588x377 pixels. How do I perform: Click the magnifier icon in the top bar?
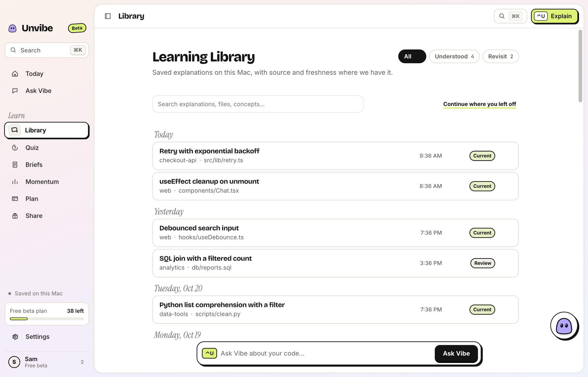click(x=502, y=16)
